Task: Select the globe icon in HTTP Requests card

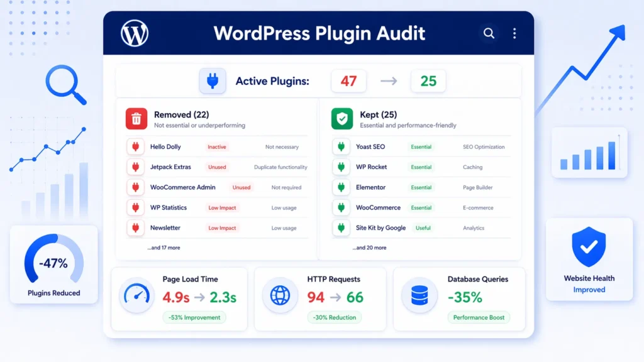Action: coord(279,295)
